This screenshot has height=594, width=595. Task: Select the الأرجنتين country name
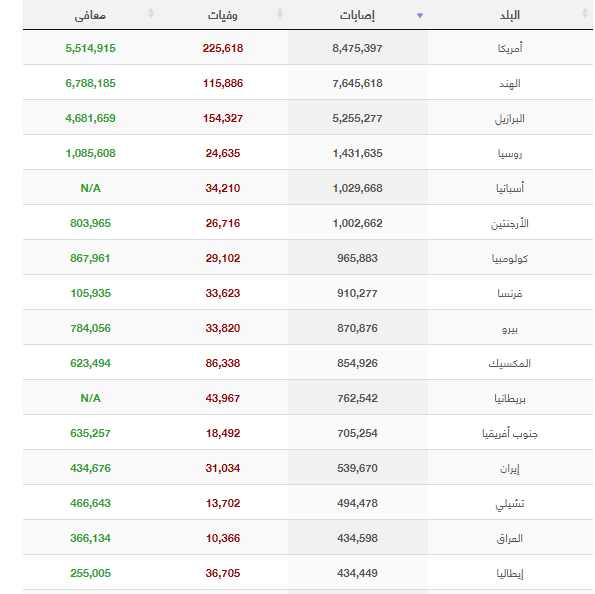click(x=510, y=223)
